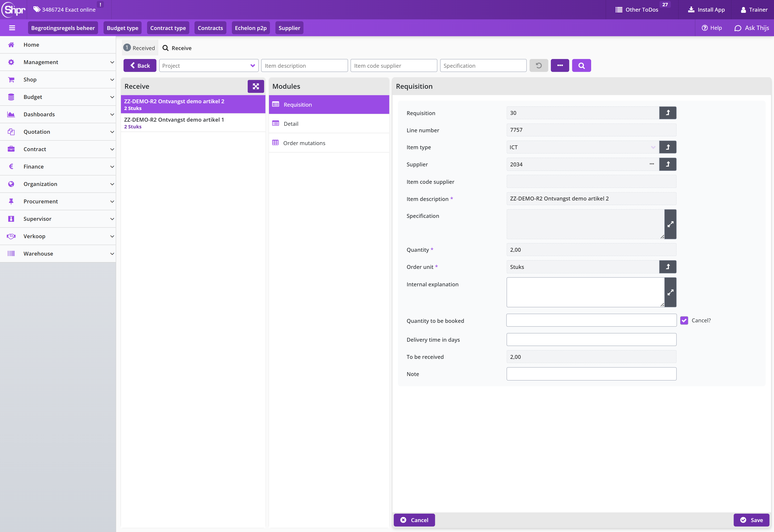Expand the Management sidebar menu
This screenshot has width=774, height=532.
58,62
